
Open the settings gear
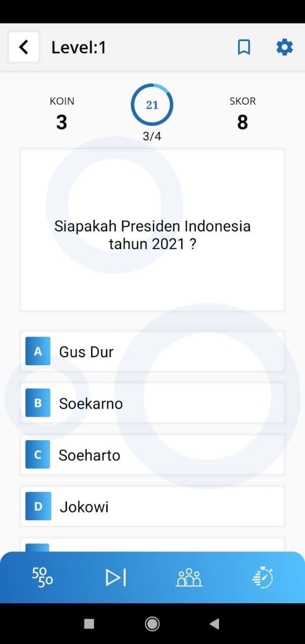[284, 47]
